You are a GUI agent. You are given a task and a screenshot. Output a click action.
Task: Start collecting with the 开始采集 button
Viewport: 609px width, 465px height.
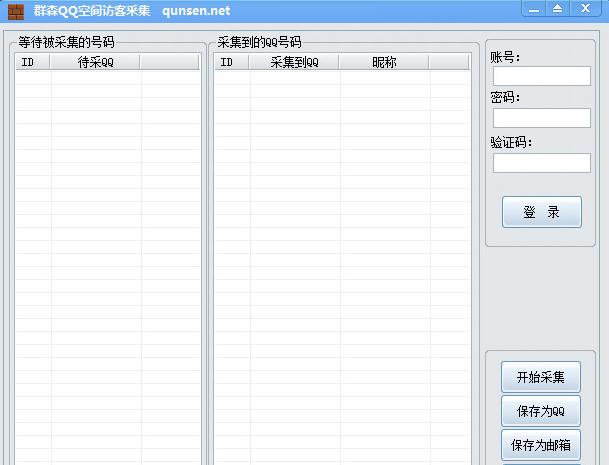point(540,377)
